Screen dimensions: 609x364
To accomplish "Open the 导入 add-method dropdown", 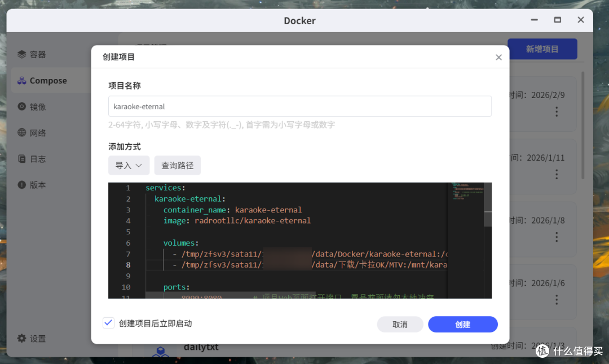I will click(129, 165).
